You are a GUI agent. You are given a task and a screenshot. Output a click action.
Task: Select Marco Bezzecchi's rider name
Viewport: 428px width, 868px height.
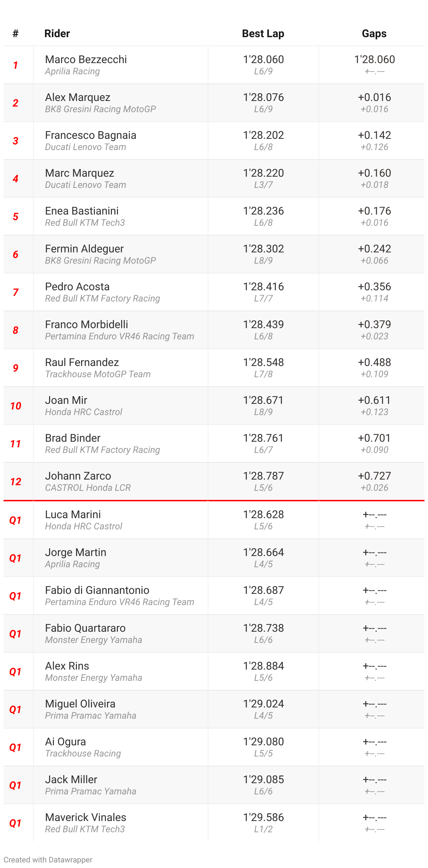tap(86, 60)
